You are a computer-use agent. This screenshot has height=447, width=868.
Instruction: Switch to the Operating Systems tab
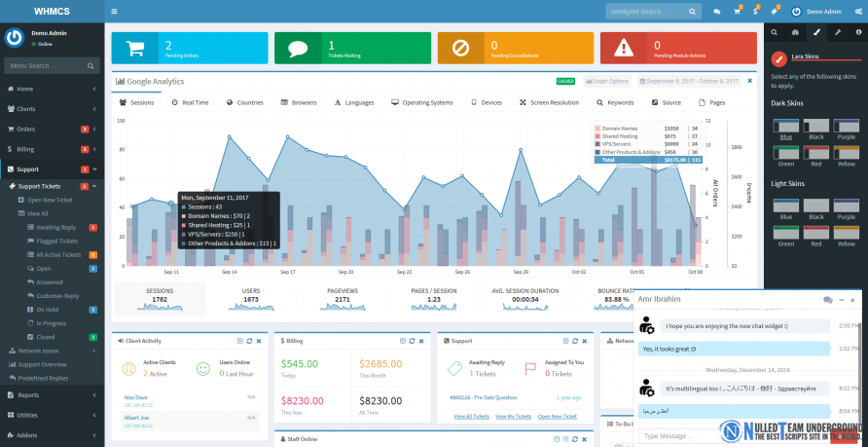(x=421, y=102)
